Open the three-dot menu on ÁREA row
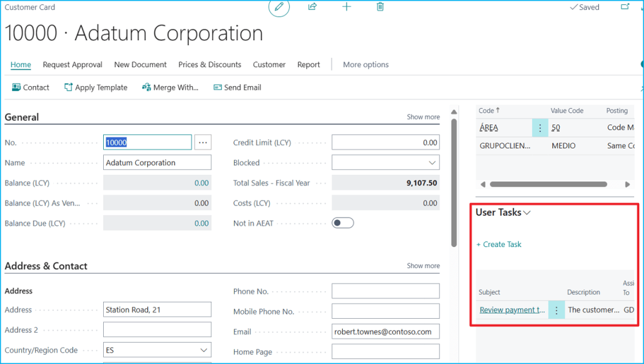This screenshot has width=644, height=364. [540, 128]
